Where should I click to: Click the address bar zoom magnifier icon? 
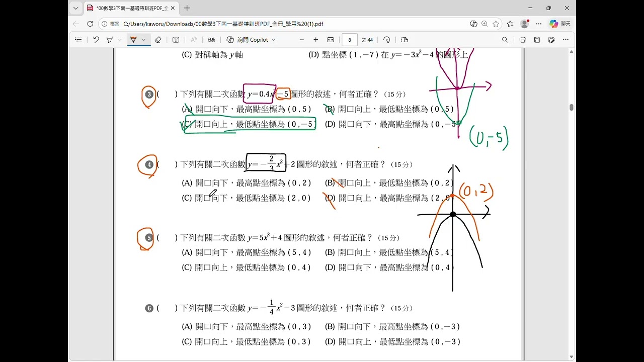485,24
